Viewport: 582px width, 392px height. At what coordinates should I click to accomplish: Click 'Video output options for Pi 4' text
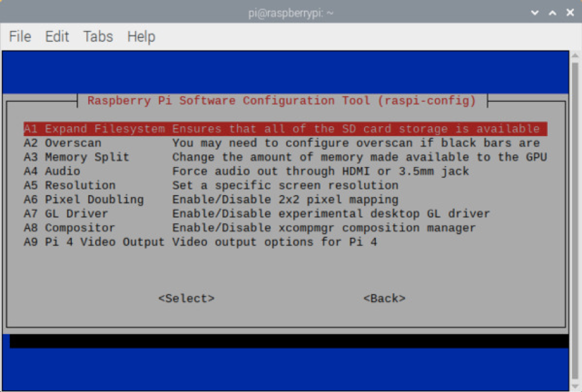point(275,242)
